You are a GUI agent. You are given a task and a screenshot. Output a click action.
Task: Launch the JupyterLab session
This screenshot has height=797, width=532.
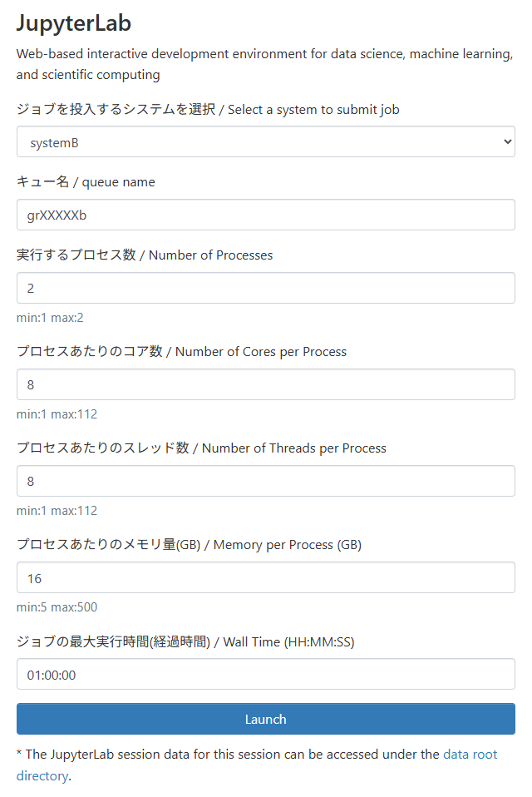265,720
